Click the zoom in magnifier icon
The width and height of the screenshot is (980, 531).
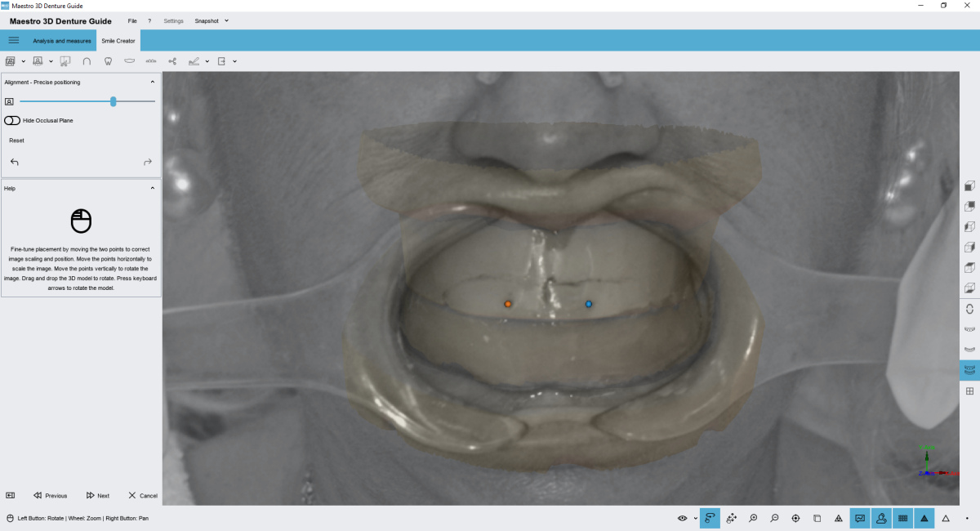[753, 518]
